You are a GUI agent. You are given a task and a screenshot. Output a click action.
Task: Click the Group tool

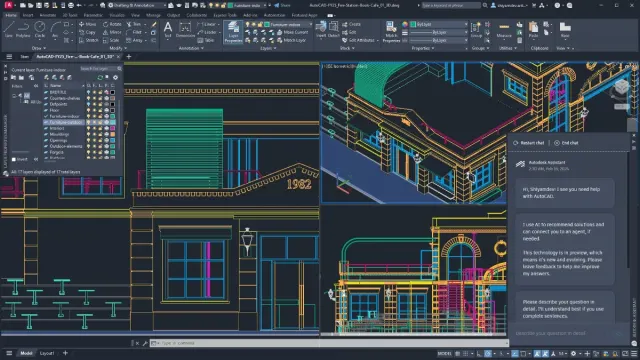coord(476,30)
